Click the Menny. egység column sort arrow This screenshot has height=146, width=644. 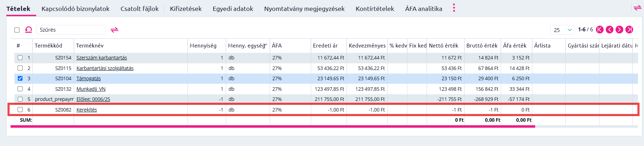[266, 45]
